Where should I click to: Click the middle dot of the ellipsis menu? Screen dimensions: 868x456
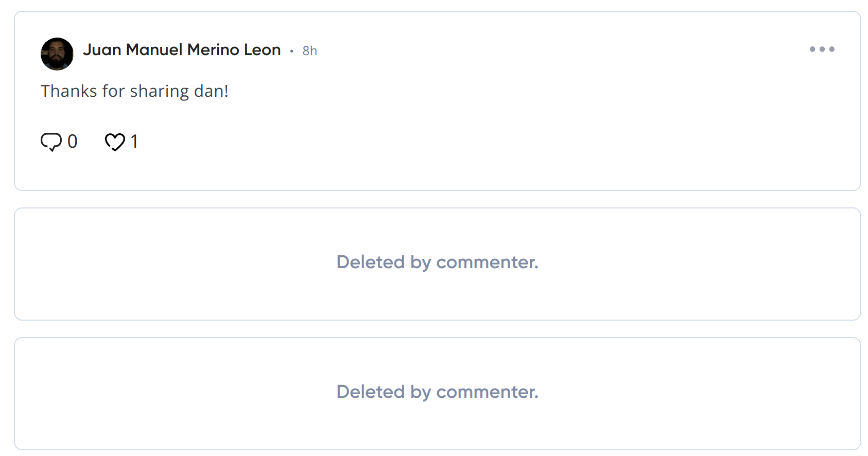coord(822,49)
